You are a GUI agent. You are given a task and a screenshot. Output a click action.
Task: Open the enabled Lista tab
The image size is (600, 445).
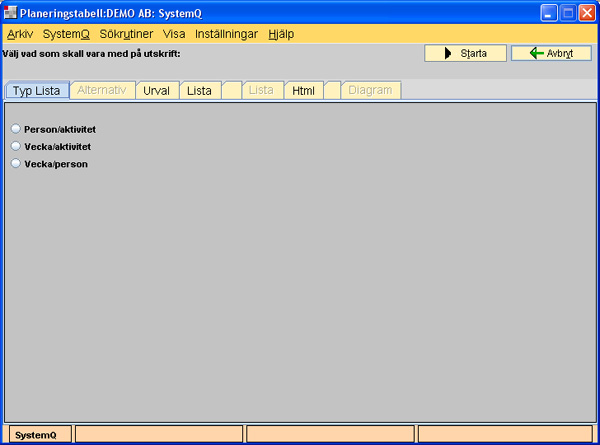click(x=199, y=91)
